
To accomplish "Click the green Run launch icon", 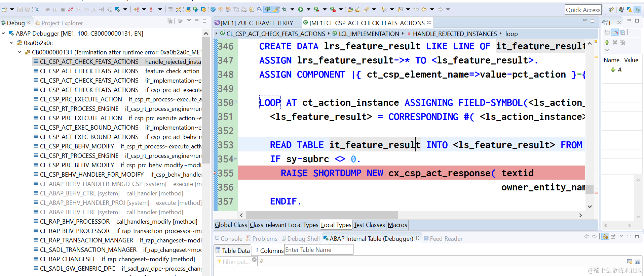I will pyautogui.click(x=301, y=9).
